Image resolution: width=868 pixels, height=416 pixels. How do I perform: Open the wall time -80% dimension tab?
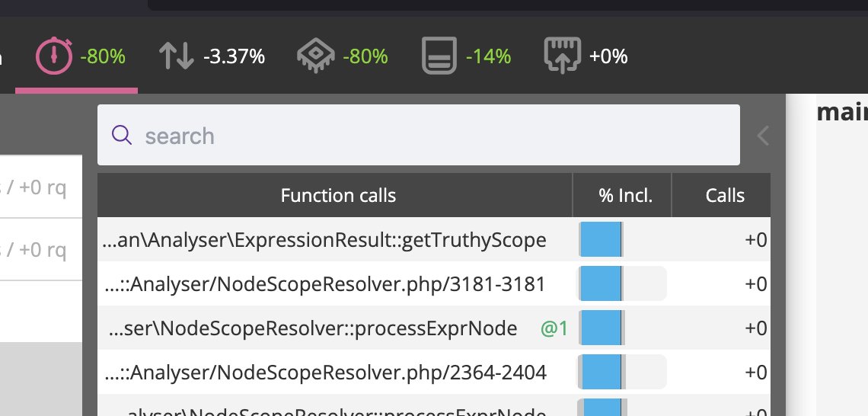click(x=76, y=56)
